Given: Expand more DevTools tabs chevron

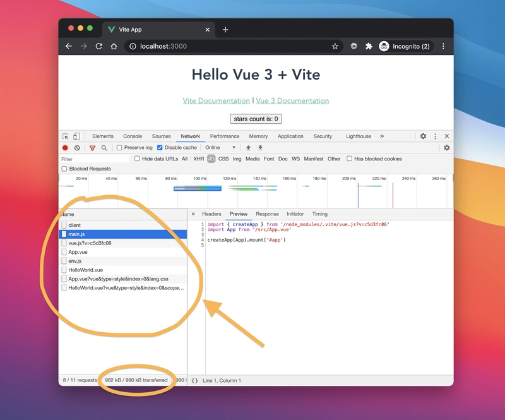Looking at the screenshot, I should tap(382, 136).
